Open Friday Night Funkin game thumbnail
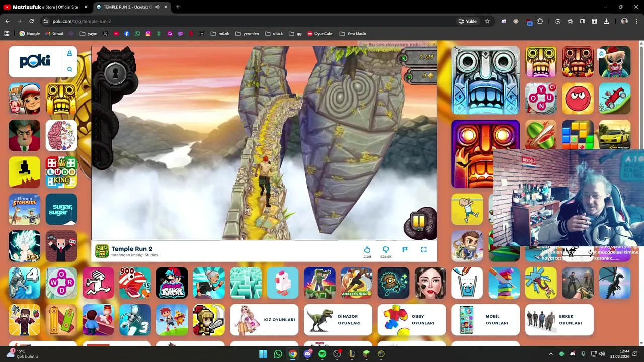The height and width of the screenshot is (362, 644). pos(172,283)
